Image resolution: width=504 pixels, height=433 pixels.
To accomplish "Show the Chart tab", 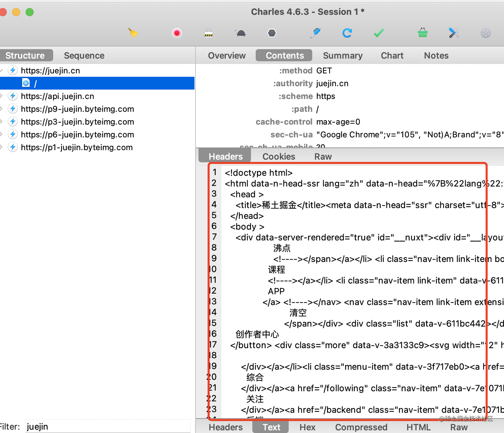I will [392, 56].
